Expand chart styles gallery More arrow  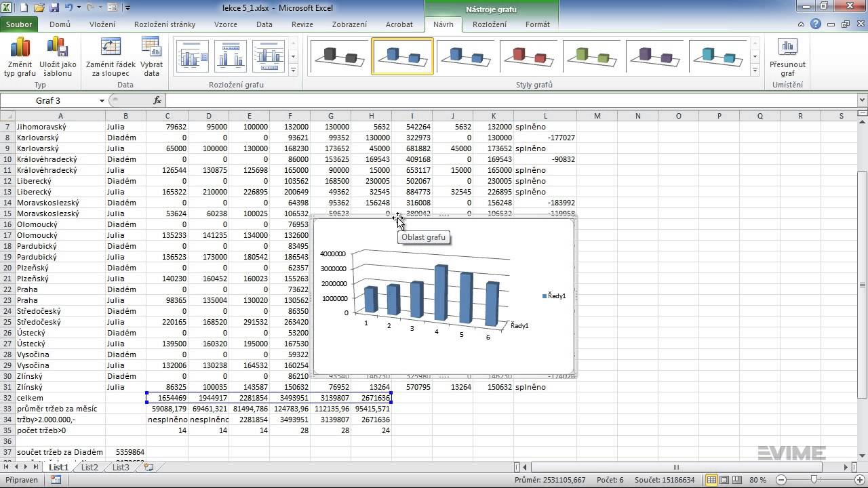[x=755, y=69]
